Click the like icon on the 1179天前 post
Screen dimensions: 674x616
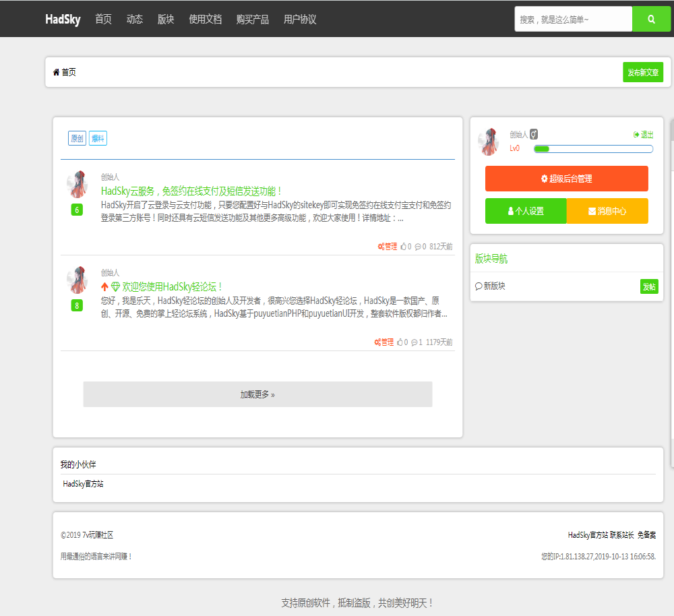[x=400, y=342]
